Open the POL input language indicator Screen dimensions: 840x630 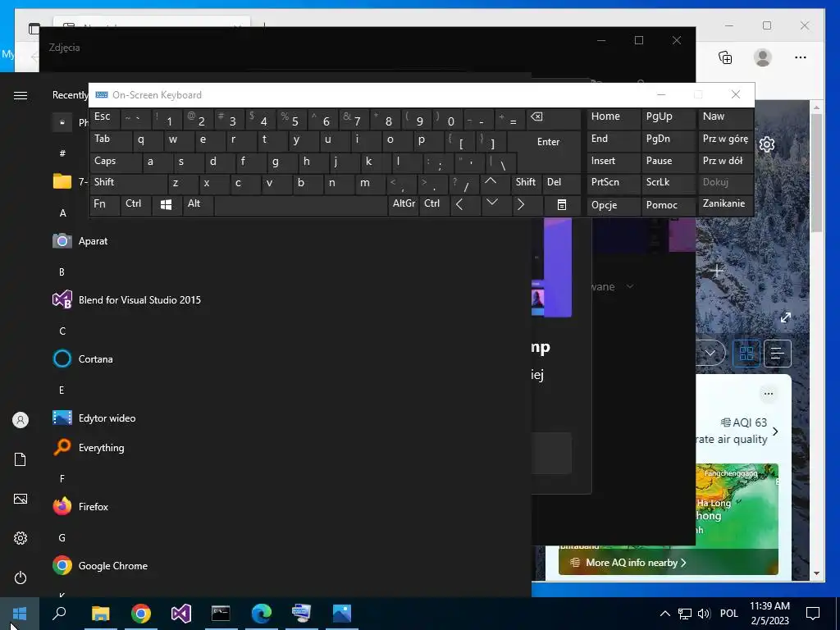click(x=728, y=614)
